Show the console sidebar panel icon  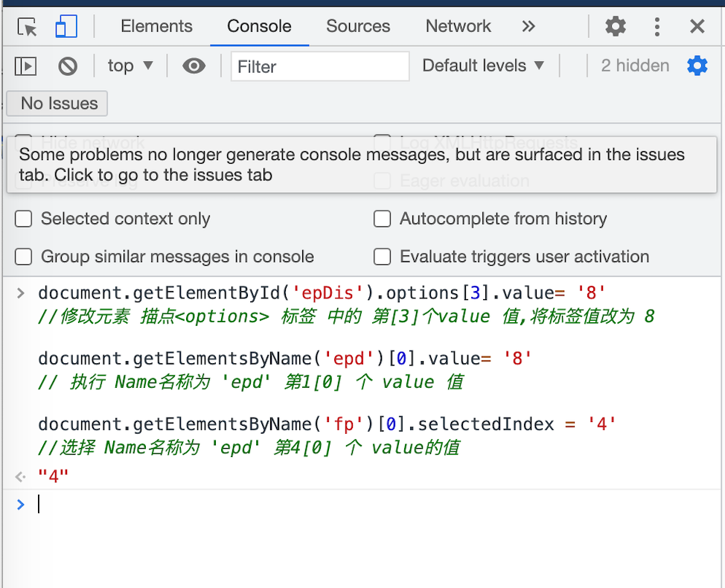(x=25, y=66)
